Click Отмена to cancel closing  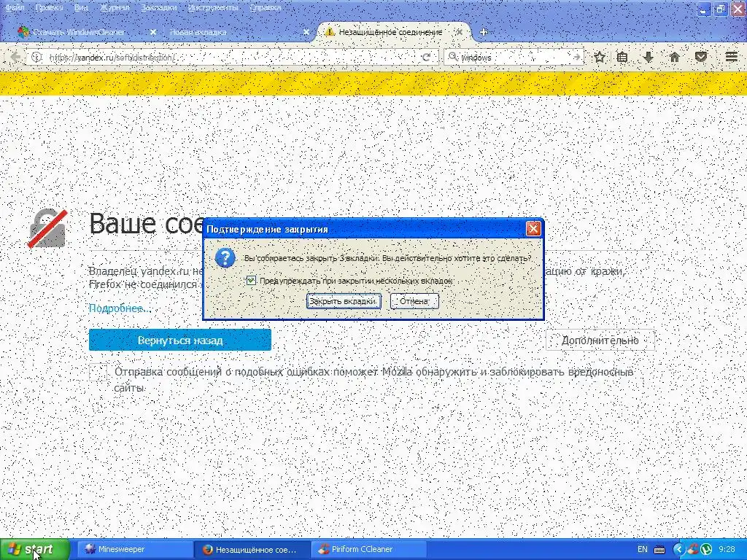[414, 301]
